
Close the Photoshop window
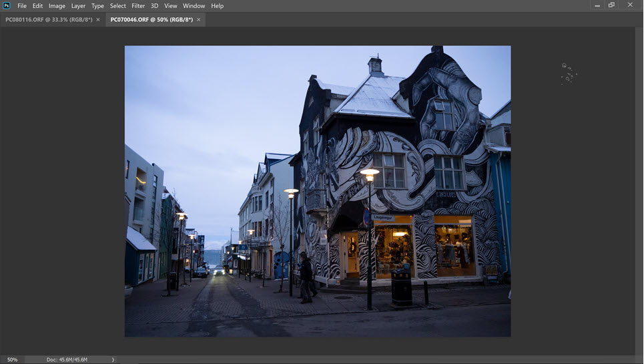pyautogui.click(x=630, y=5)
